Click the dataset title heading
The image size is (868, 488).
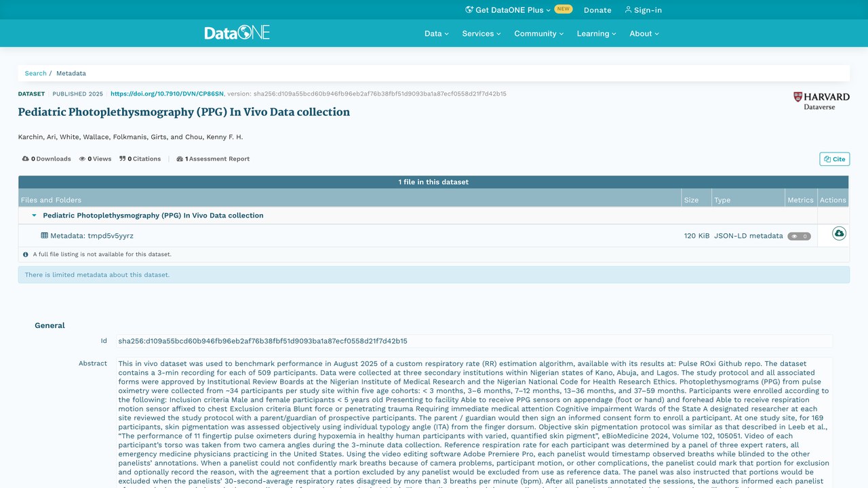coord(184,112)
